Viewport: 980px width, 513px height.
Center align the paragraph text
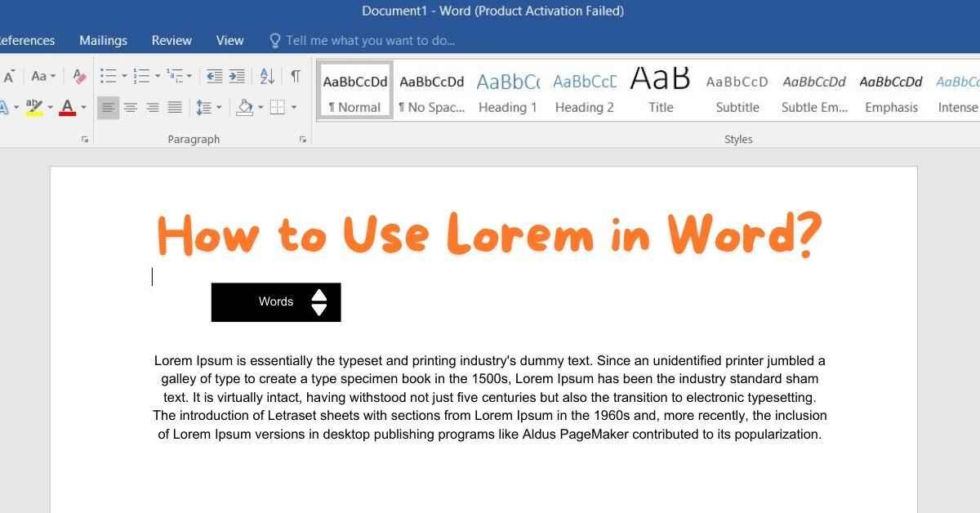131,107
